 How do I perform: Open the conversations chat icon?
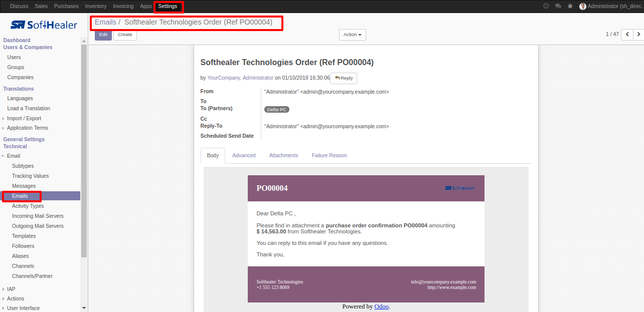[558, 6]
